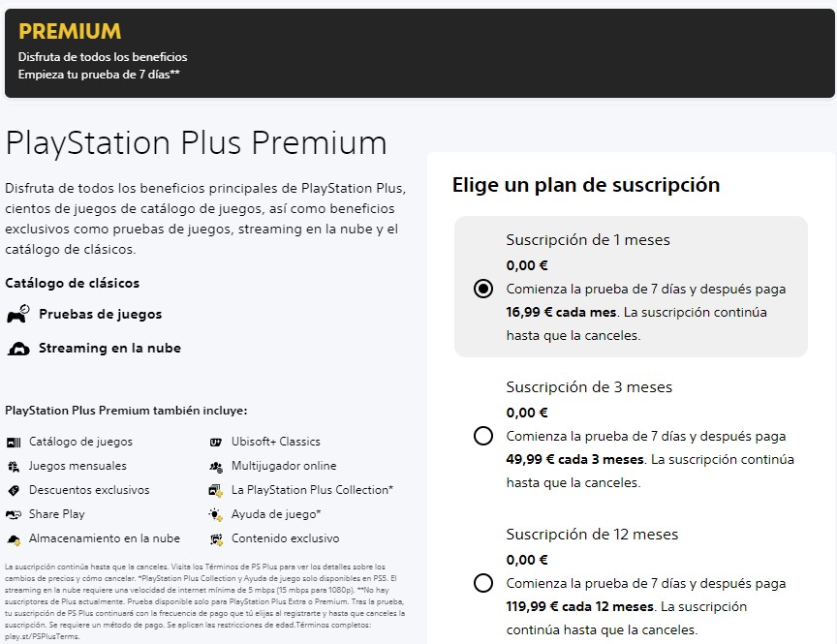The image size is (837, 644).
Task: Click the Almacenamiento en la nube icon
Action: point(14,538)
